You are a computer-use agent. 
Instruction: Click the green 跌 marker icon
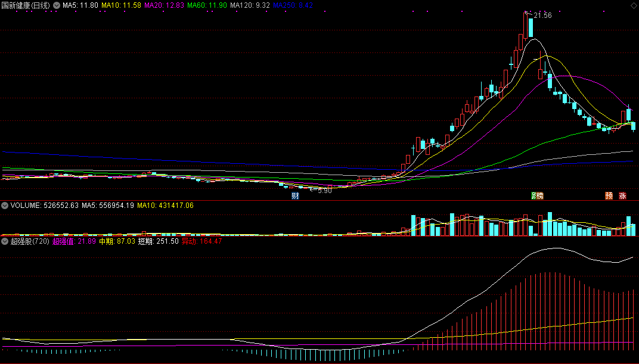click(x=534, y=196)
